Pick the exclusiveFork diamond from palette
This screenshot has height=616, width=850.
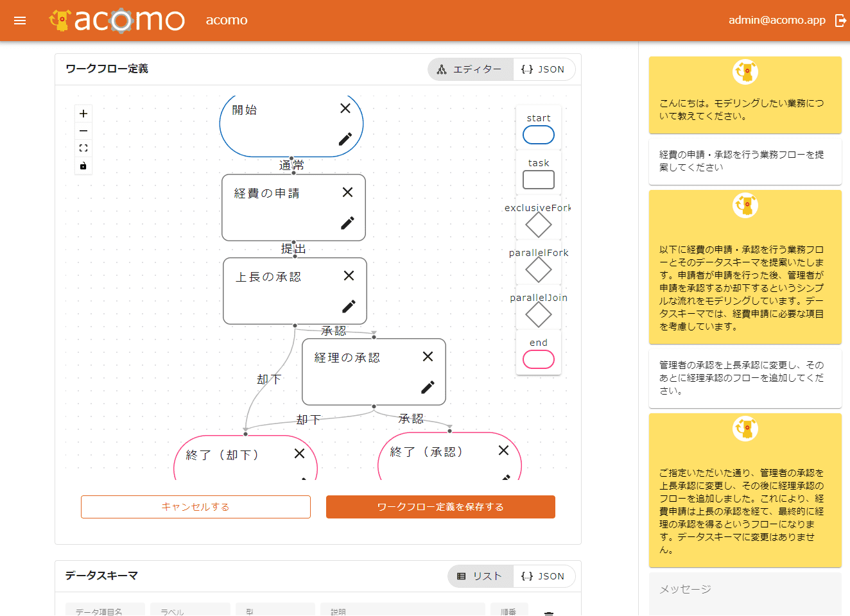[538, 225]
